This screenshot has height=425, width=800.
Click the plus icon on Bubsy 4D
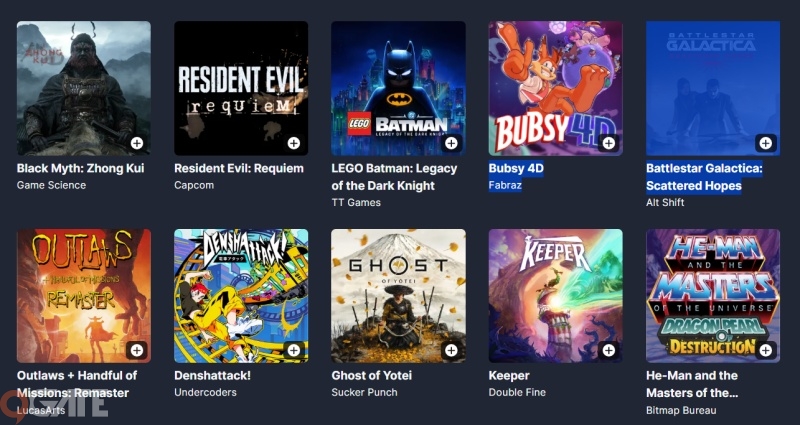click(x=609, y=143)
